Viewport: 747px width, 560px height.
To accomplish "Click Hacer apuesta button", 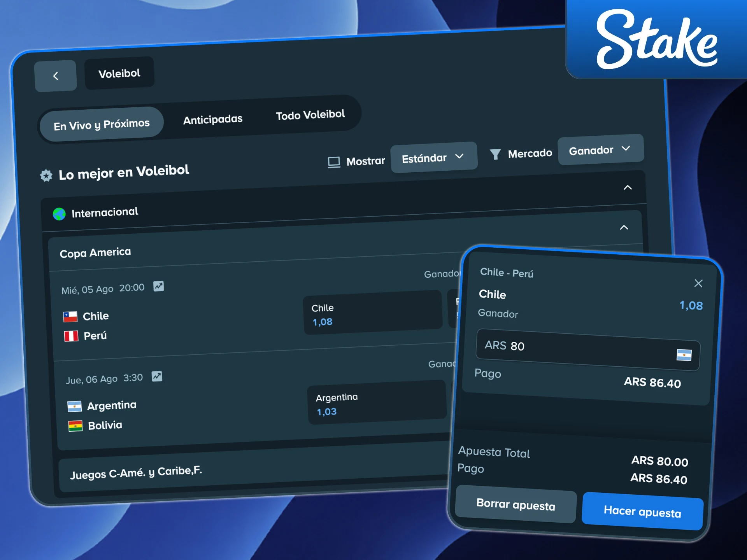I will (642, 511).
